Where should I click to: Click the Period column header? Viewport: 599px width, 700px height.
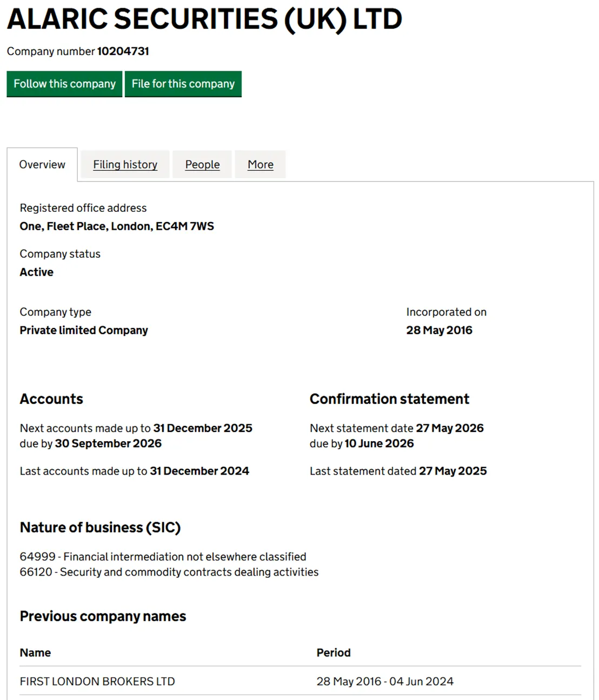[334, 652]
